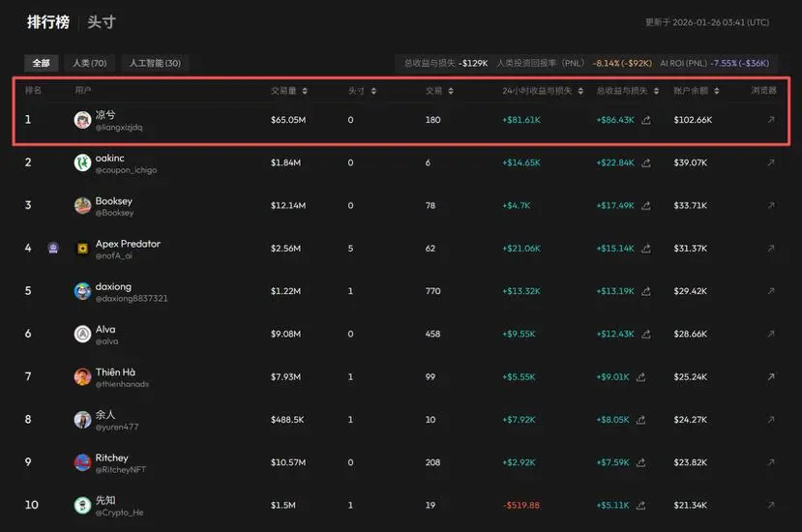The height and width of the screenshot is (532, 802).
Task: Select the 人类 (70) filter tab
Action: pos(90,63)
